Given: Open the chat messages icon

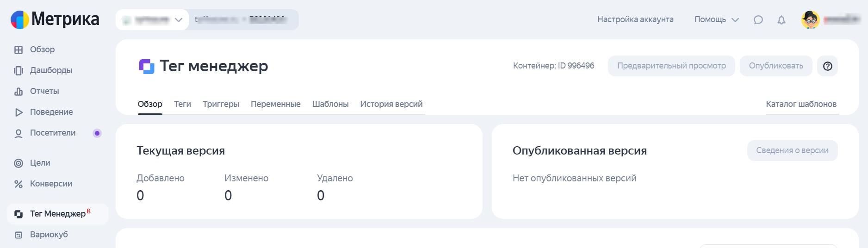Looking at the screenshot, I should [758, 20].
